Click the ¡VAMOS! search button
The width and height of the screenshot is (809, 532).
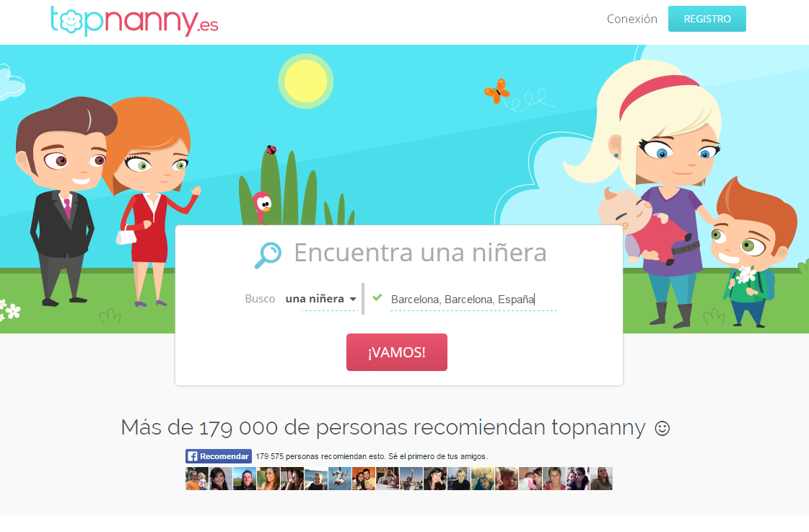pyautogui.click(x=397, y=352)
